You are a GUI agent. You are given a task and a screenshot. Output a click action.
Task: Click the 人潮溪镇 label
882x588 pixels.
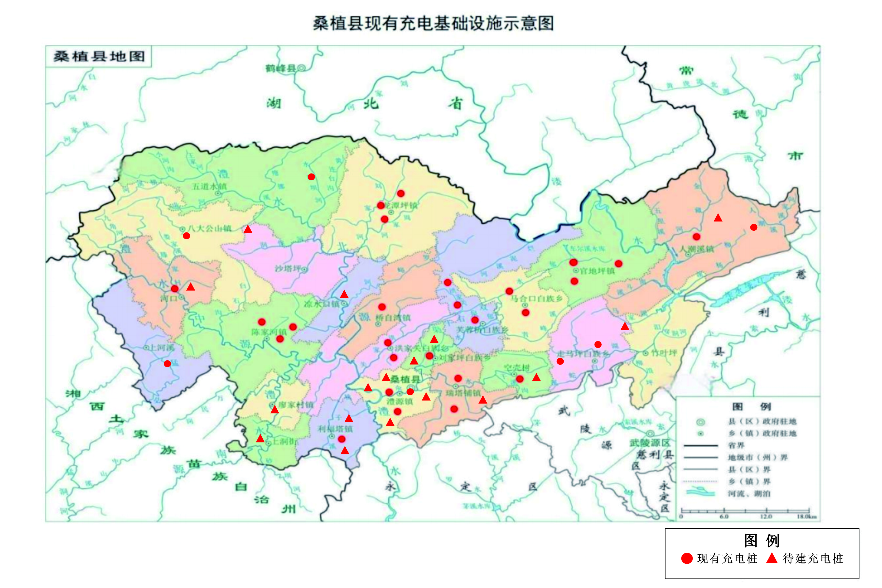coord(697,249)
